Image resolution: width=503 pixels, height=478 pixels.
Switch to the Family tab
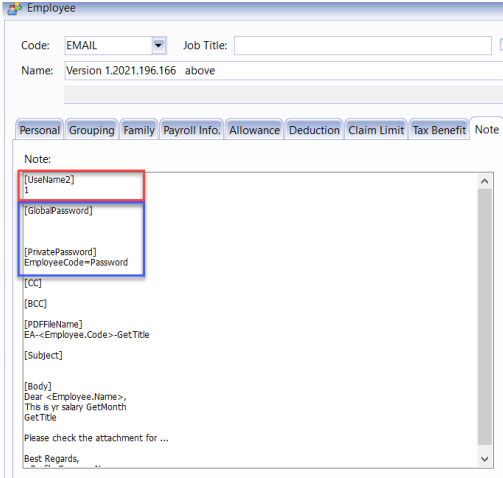139,130
